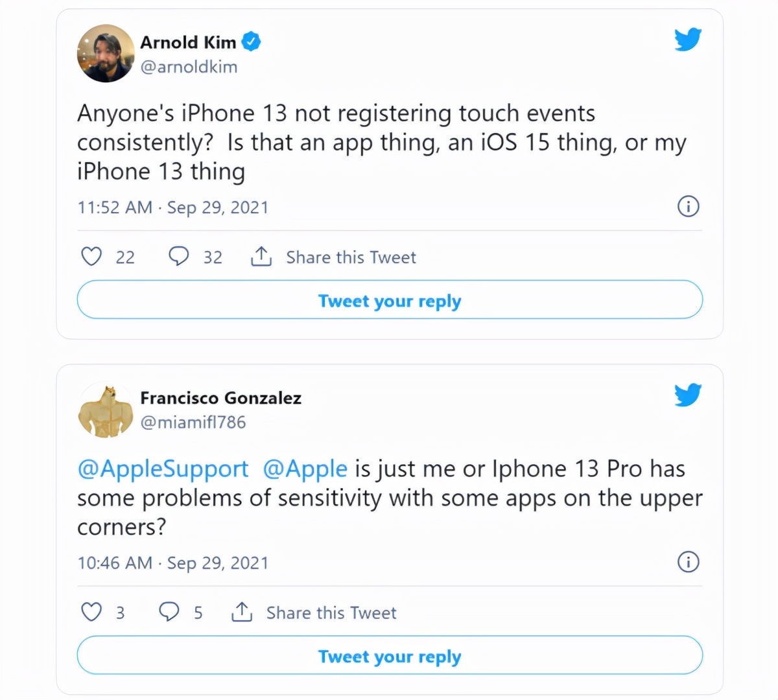This screenshot has width=778, height=700.
Task: Click the share arrow icon on Francisco's tweet
Action: tap(241, 611)
